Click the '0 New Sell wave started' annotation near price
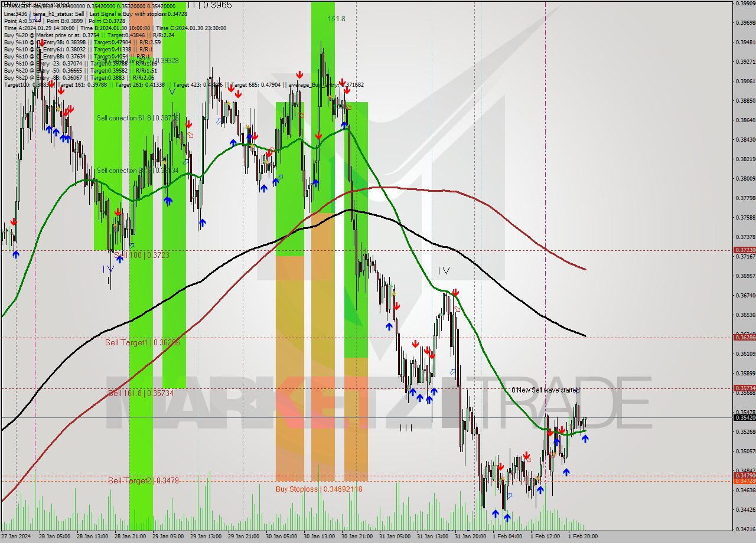This screenshot has height=543, width=756. (x=545, y=390)
